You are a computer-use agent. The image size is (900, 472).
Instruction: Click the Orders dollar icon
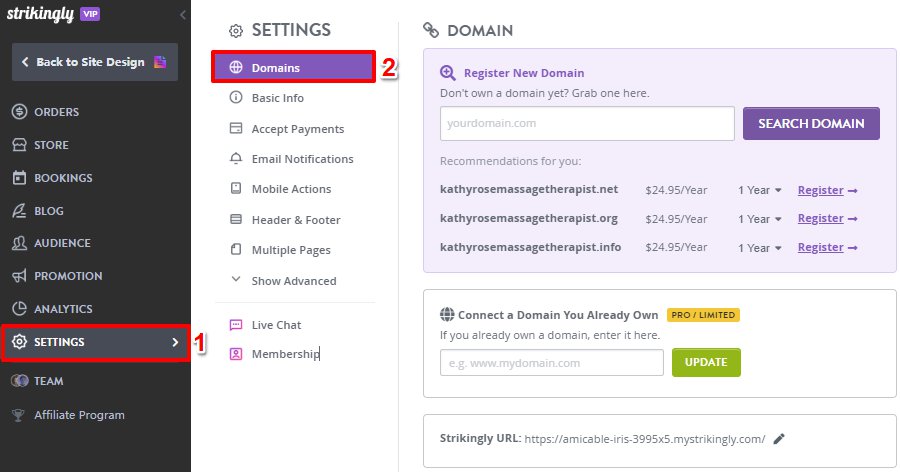20,111
